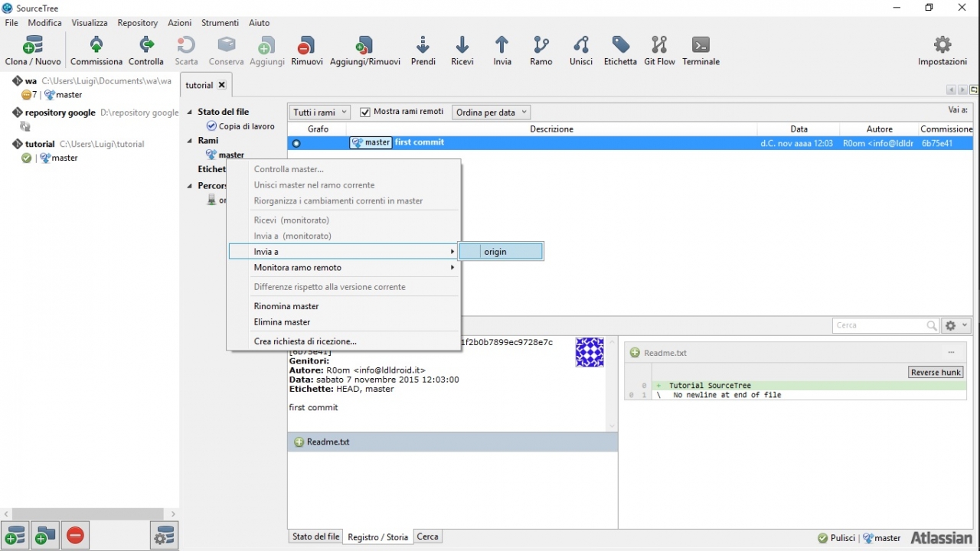
Task: Open the diff options gear dropdown
Action: 957,326
